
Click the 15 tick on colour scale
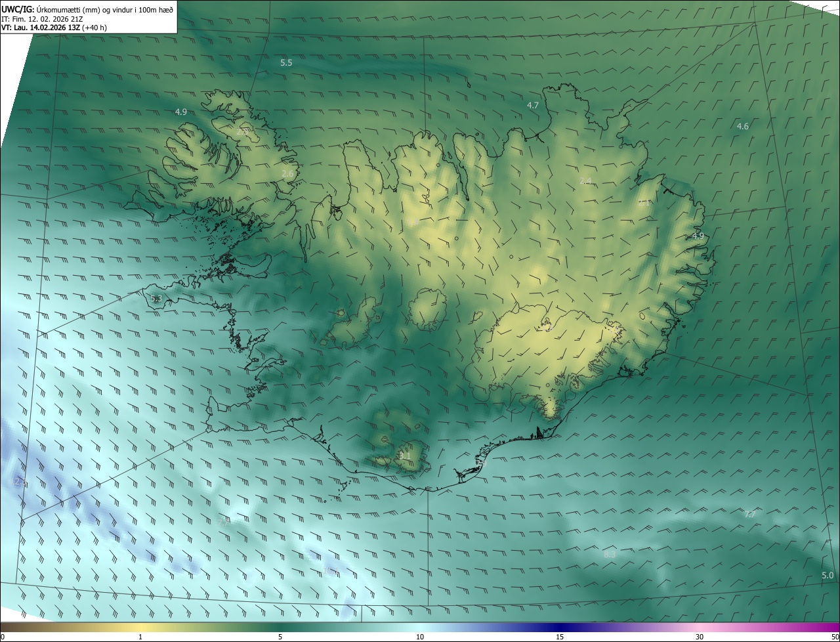(x=560, y=637)
